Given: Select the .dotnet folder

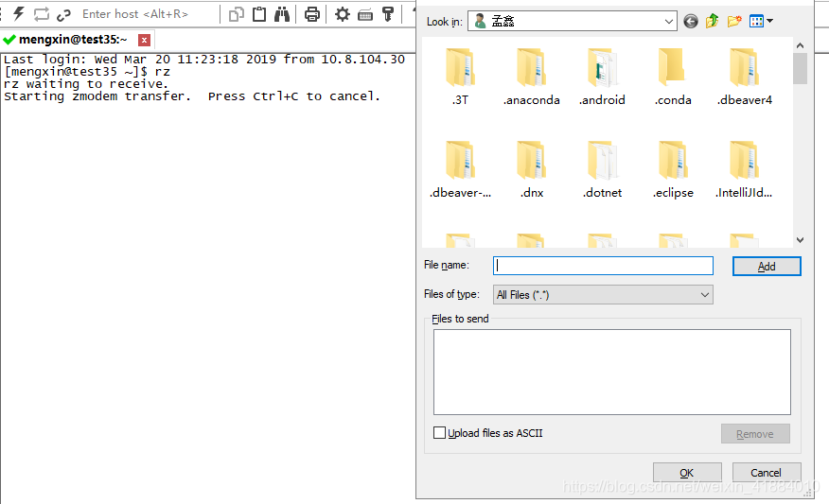Looking at the screenshot, I should click(602, 169).
